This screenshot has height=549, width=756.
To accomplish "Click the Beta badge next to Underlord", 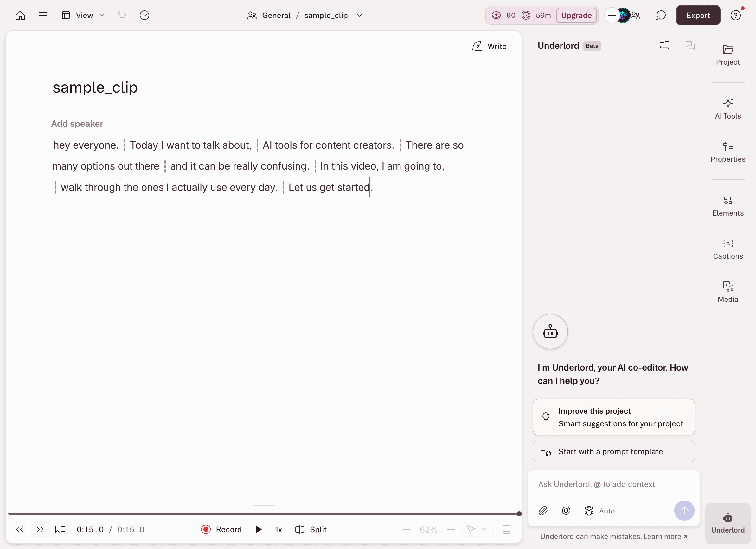I will [592, 46].
